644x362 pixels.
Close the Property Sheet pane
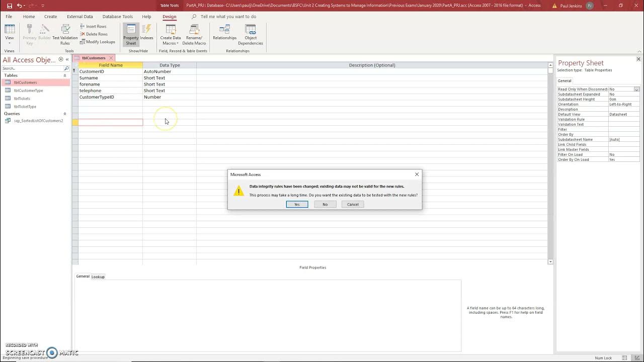tap(638, 59)
